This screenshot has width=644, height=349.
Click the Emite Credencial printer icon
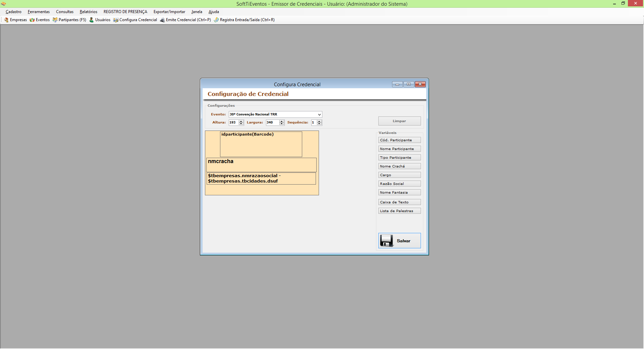pos(162,20)
